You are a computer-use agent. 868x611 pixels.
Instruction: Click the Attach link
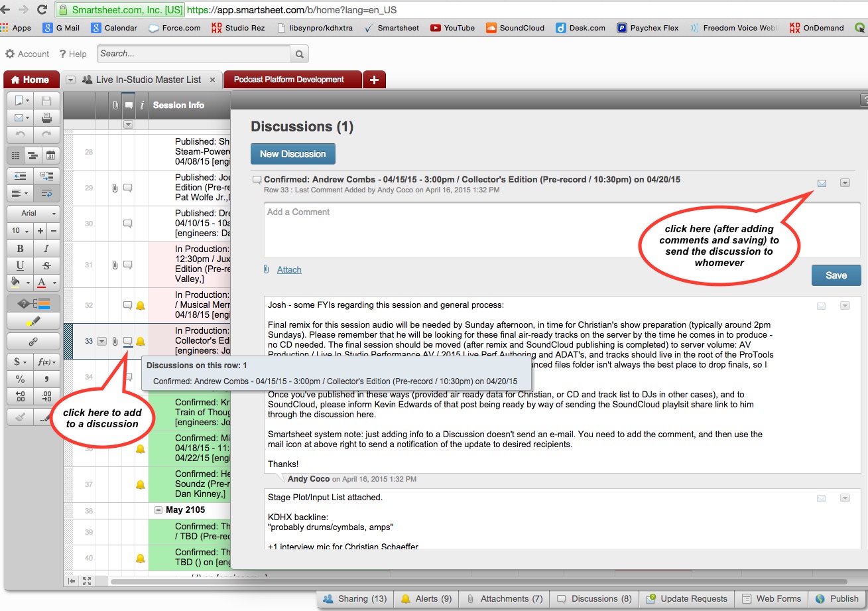(289, 269)
